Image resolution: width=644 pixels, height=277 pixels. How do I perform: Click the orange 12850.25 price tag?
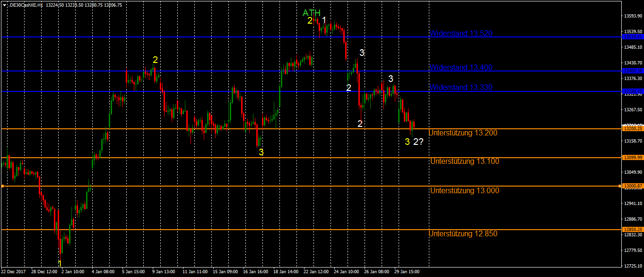click(x=632, y=229)
